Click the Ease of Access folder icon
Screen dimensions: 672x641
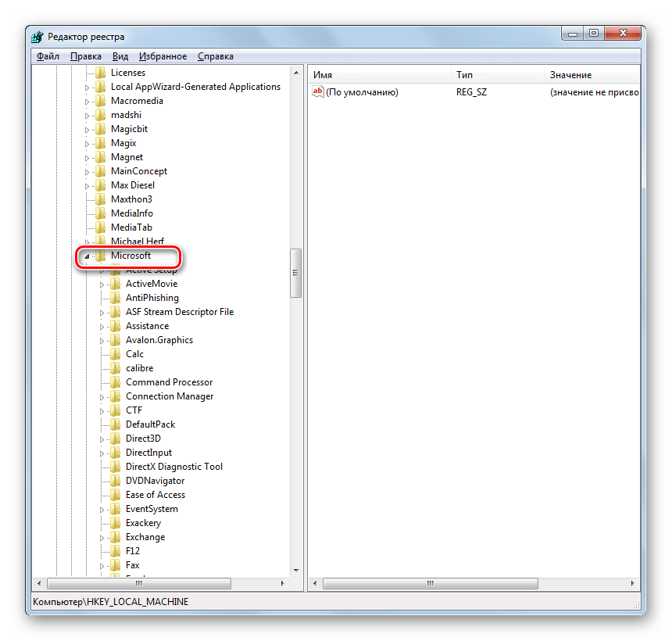tap(116, 495)
